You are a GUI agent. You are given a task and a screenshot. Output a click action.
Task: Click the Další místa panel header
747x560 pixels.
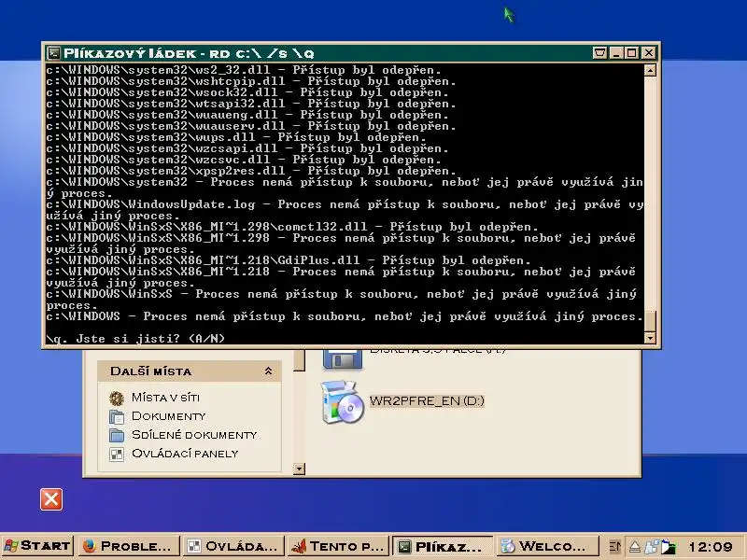pyautogui.click(x=190, y=371)
